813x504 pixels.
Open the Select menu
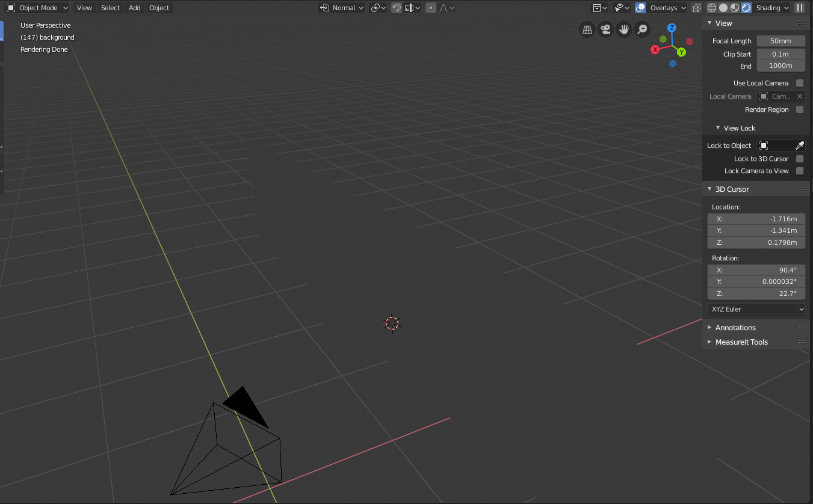(x=110, y=8)
